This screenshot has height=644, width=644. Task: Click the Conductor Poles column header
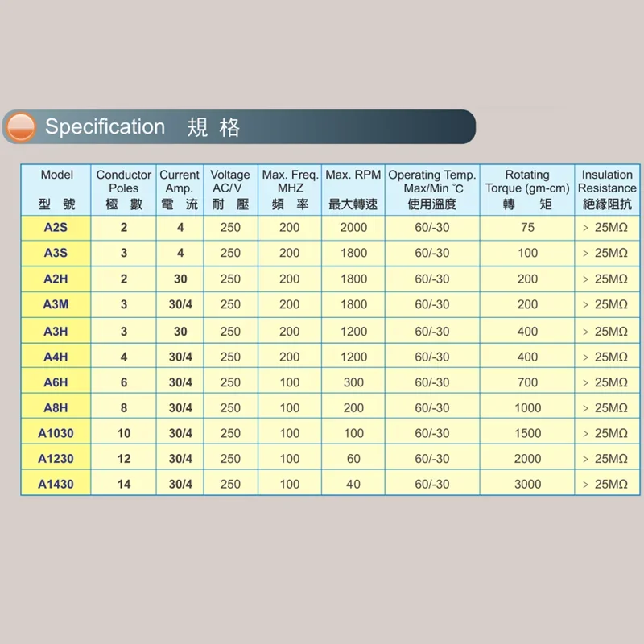[x=124, y=190]
